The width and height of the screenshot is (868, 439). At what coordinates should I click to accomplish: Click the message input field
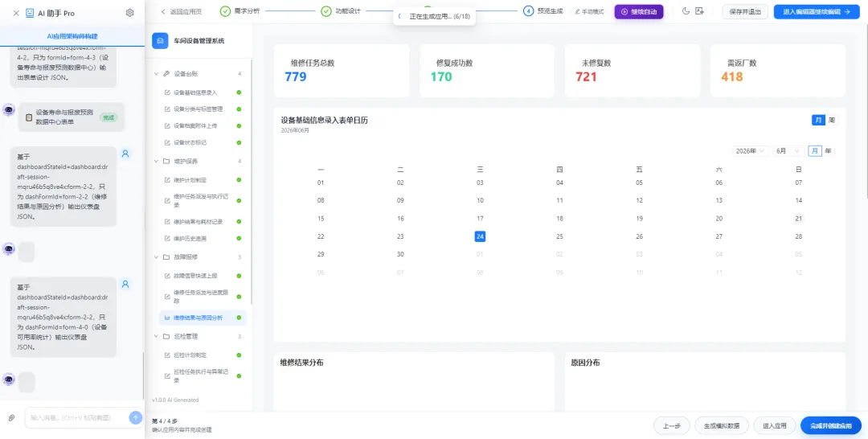pos(77,418)
